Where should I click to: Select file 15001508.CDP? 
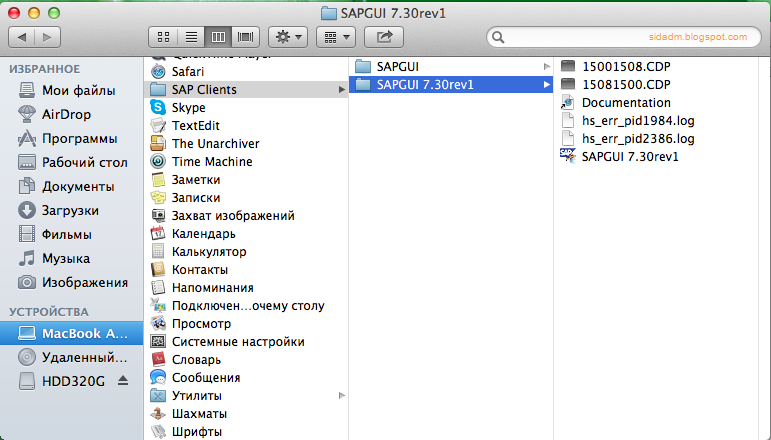tap(656, 66)
